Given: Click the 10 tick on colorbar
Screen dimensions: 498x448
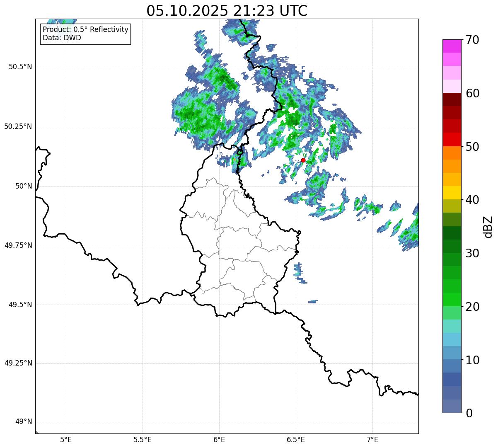Looking at the screenshot, I should point(473,360).
